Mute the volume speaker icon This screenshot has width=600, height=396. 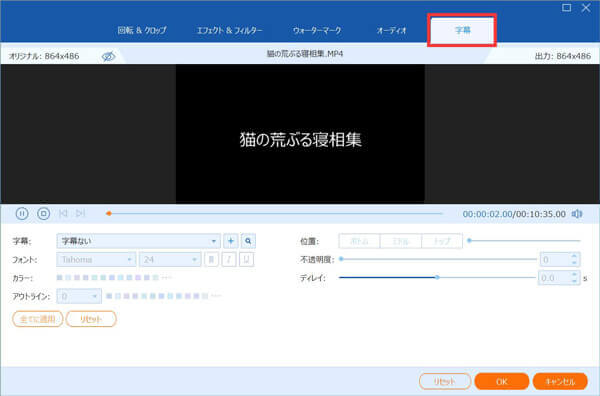577,214
